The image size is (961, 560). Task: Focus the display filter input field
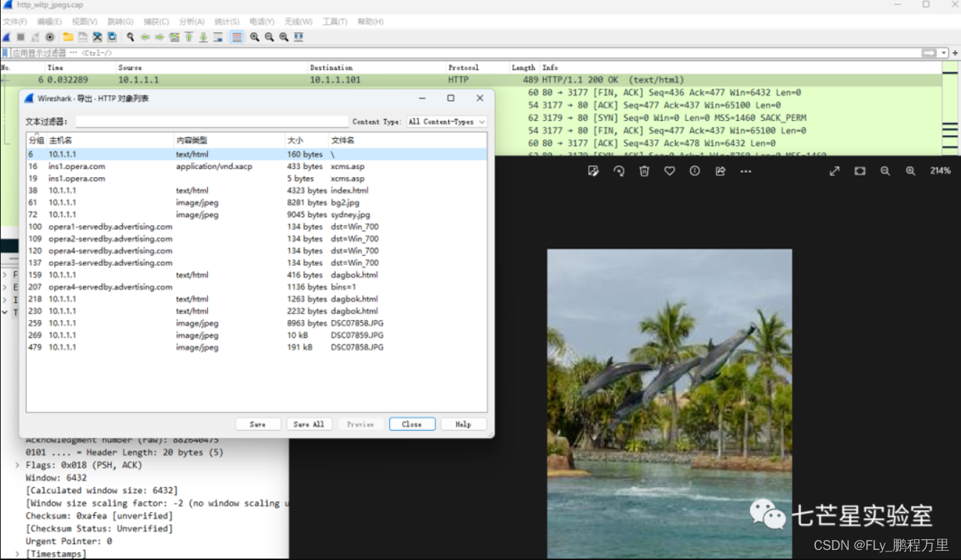pos(464,53)
